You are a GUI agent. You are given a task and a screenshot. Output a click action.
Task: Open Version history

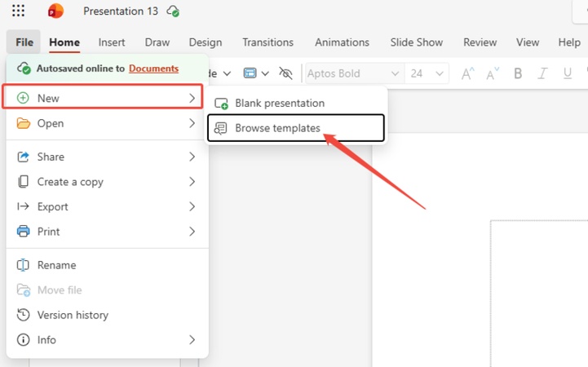click(x=73, y=315)
